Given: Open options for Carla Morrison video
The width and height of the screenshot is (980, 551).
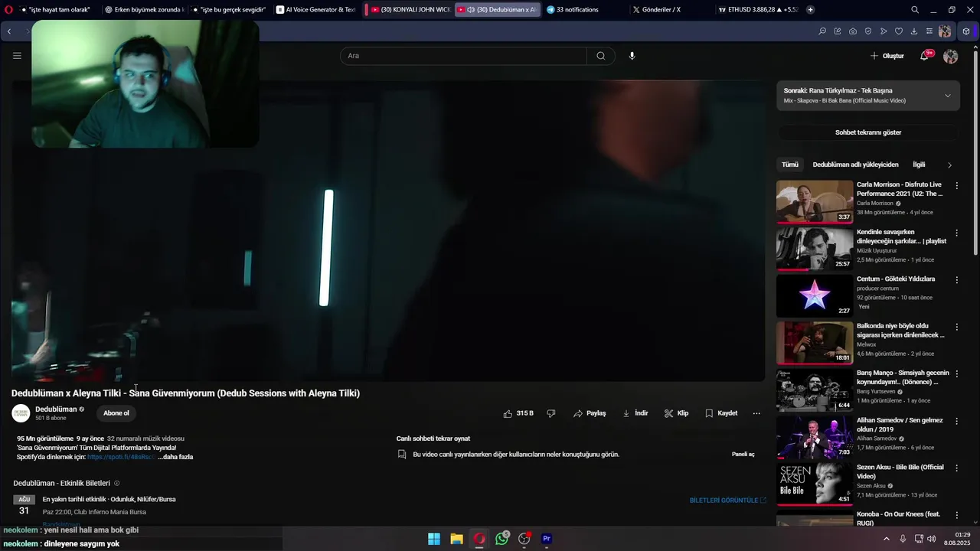Looking at the screenshot, I should (x=956, y=186).
